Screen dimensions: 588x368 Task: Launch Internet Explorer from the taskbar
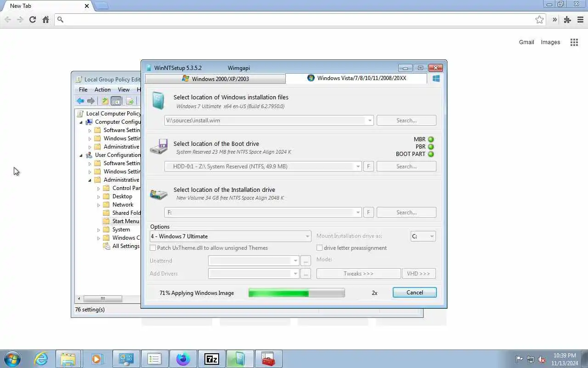pyautogui.click(x=41, y=359)
